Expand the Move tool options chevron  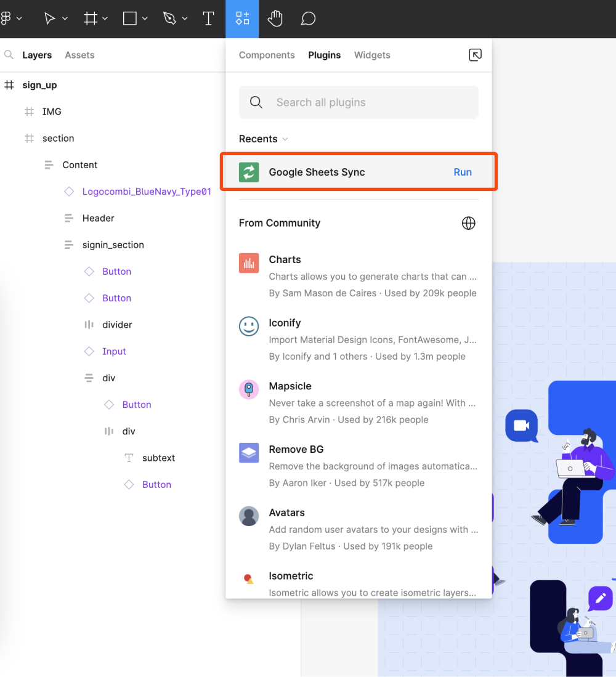coord(65,18)
